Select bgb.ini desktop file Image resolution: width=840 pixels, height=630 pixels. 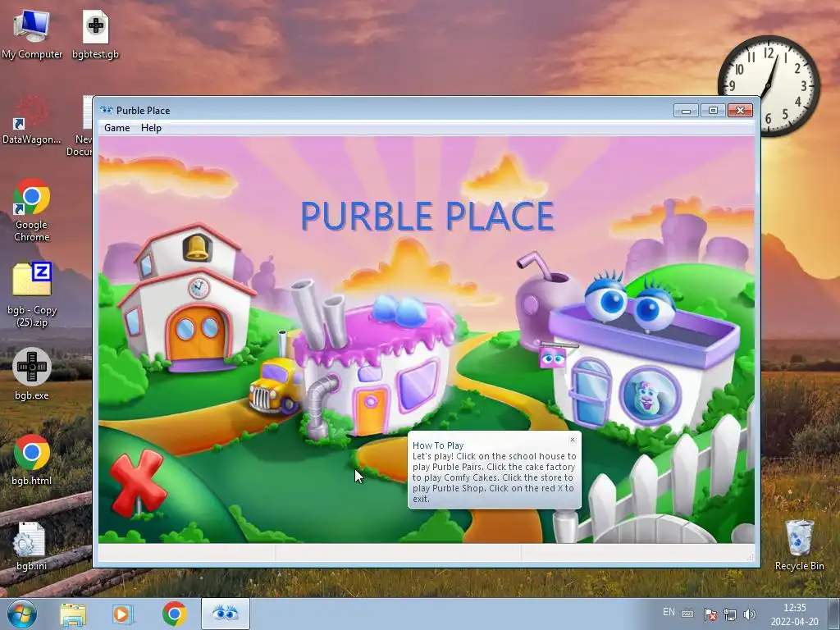click(32, 546)
